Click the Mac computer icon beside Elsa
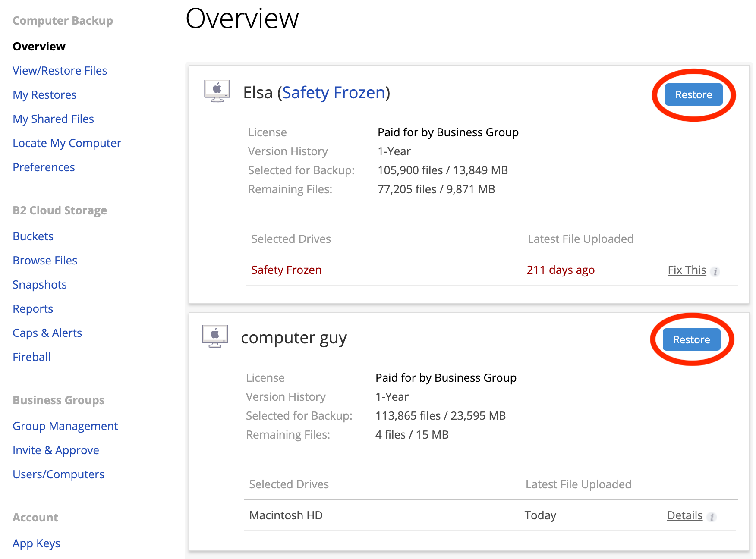Image resolution: width=756 pixels, height=559 pixels. 217,91
